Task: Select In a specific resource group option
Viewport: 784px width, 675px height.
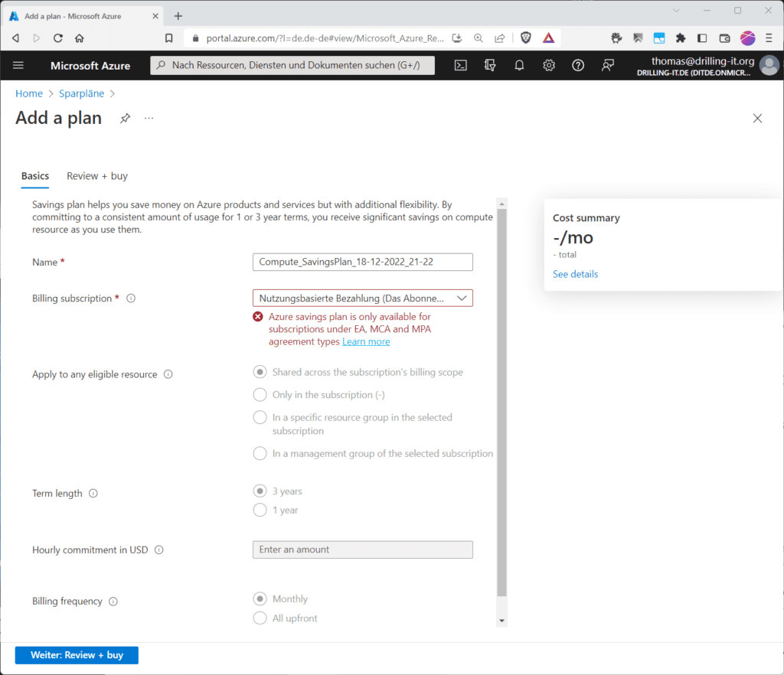Action: [x=260, y=417]
